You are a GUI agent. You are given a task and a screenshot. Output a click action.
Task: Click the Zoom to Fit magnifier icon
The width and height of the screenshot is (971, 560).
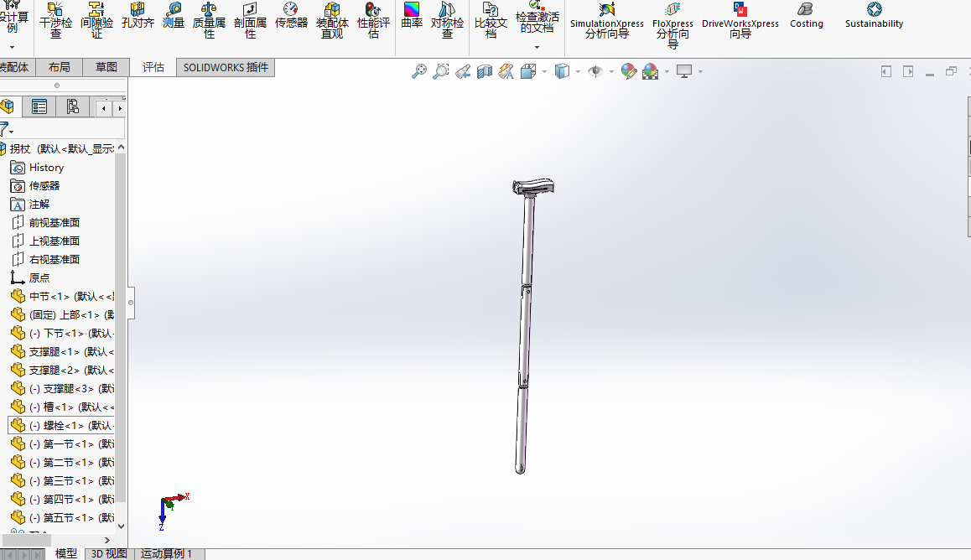pos(419,72)
